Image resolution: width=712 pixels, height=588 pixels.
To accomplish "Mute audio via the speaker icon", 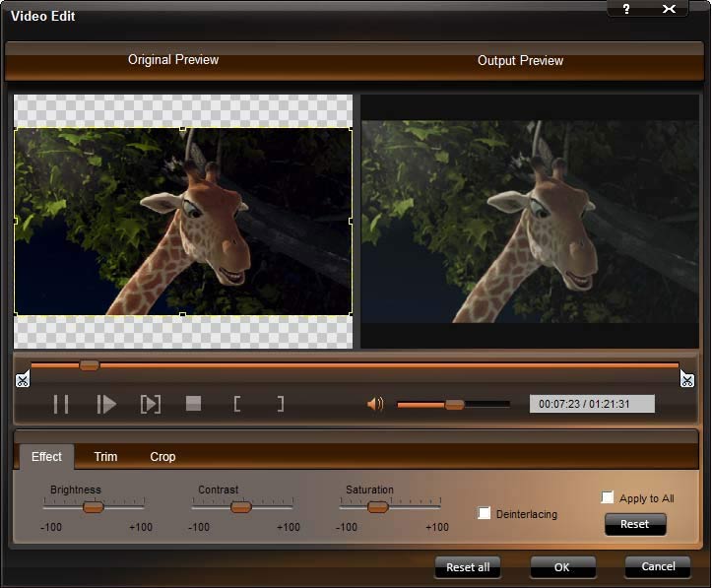I will pyautogui.click(x=375, y=404).
